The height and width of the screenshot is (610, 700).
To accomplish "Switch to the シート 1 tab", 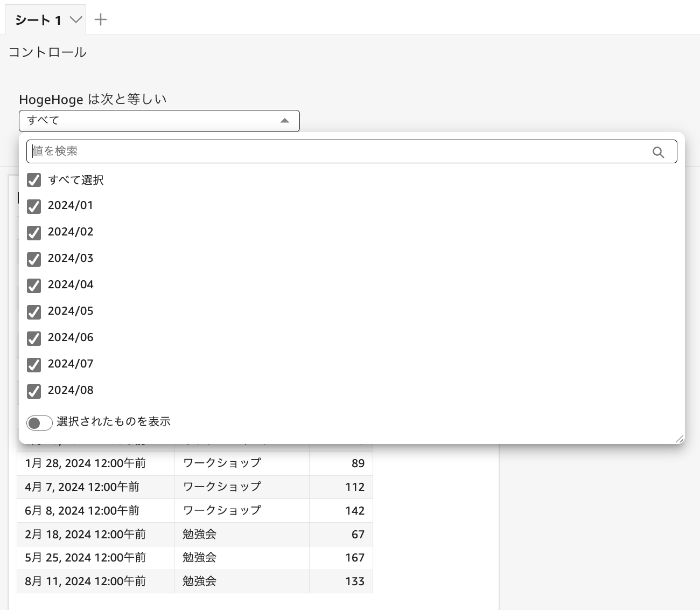I will (x=38, y=19).
